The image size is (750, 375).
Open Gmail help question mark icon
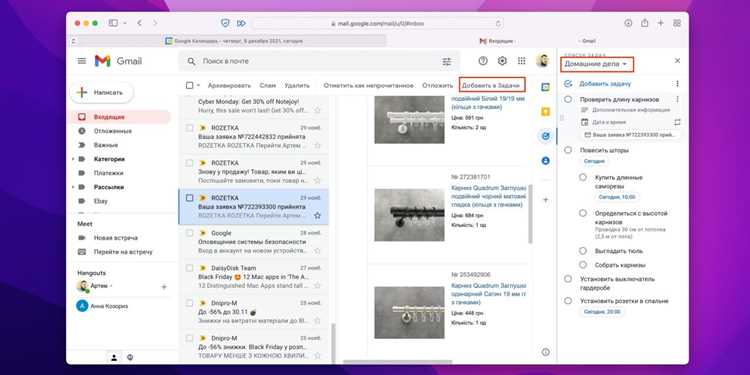pyautogui.click(x=483, y=61)
